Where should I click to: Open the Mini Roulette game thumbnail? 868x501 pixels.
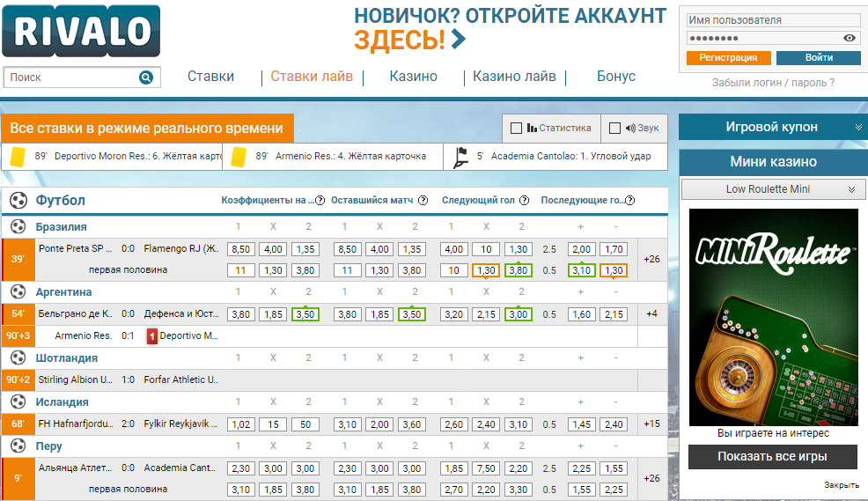pos(773,317)
